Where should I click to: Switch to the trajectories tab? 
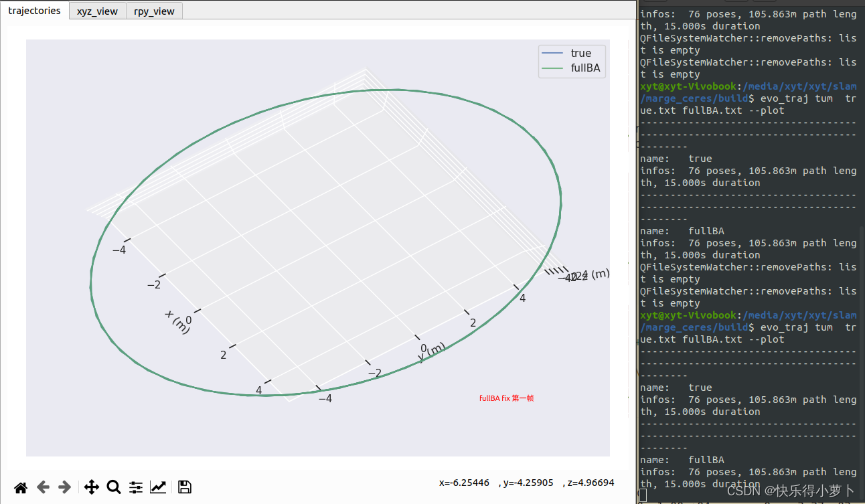pos(34,11)
